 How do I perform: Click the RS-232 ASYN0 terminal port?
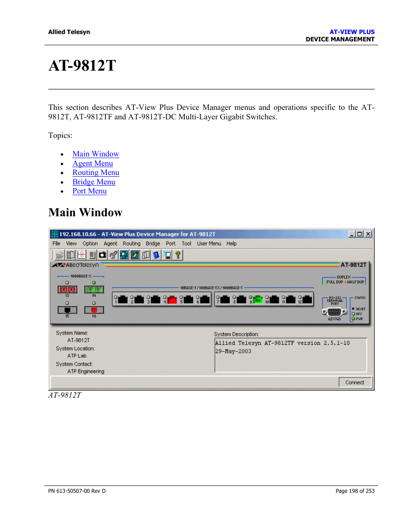tap(335, 312)
